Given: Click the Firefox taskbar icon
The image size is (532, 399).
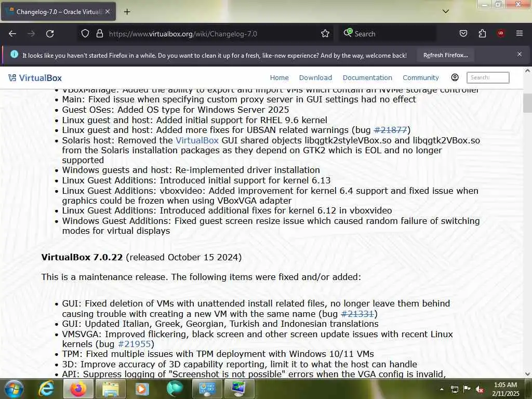Looking at the screenshot, I should click(x=78, y=389).
